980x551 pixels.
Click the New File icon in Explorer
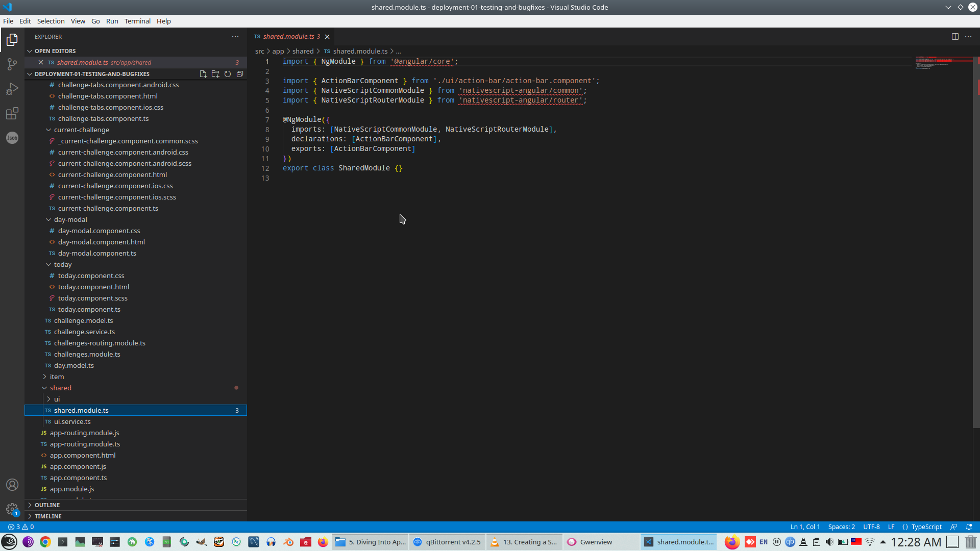[x=203, y=74]
